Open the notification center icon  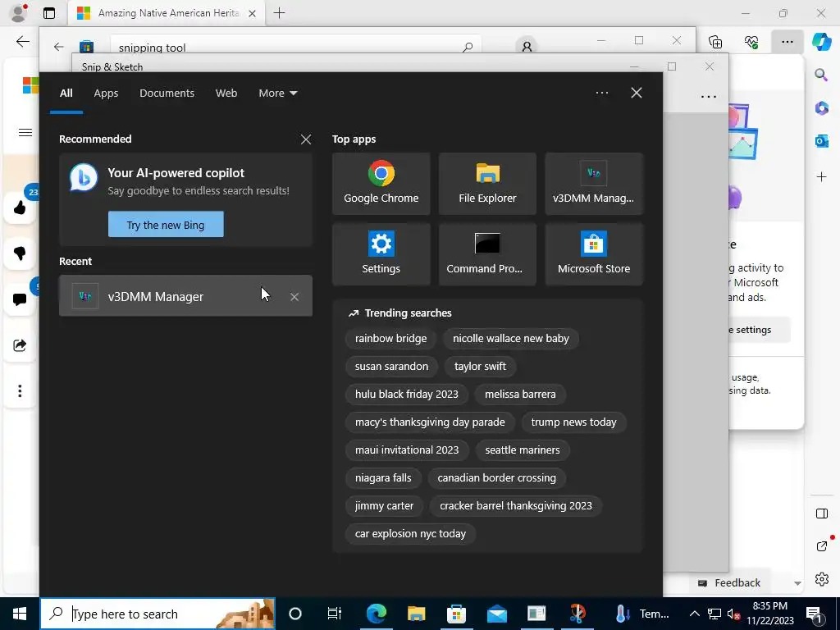pos(814,614)
